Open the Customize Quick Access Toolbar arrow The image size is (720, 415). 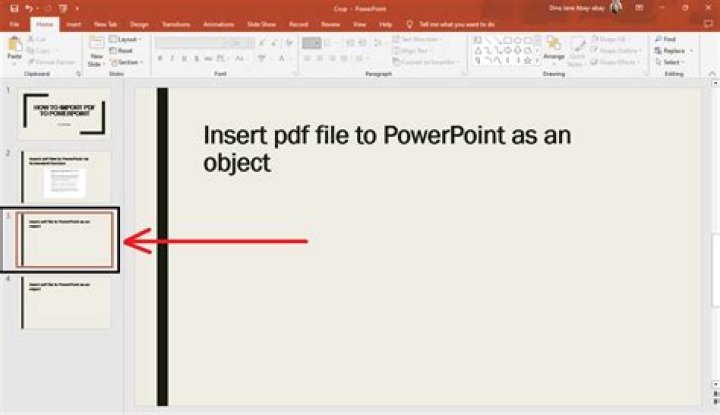pyautogui.click(x=77, y=8)
